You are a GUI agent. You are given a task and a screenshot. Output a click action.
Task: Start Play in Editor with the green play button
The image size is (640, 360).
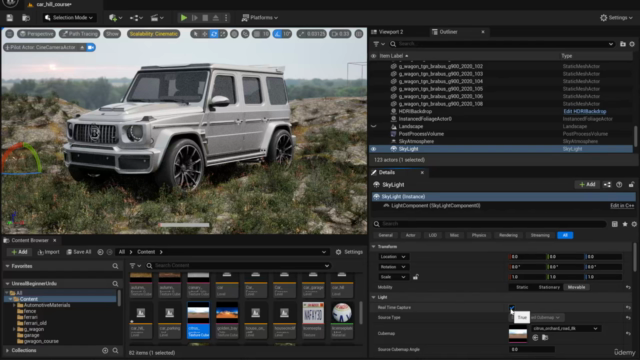point(184,18)
